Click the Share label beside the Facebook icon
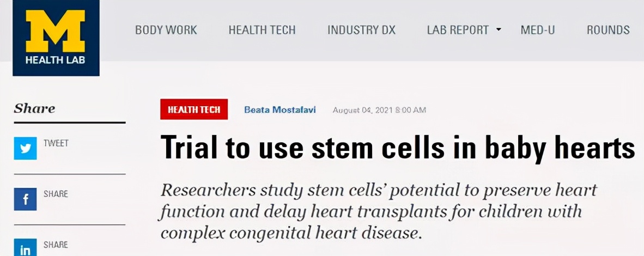Image resolution: width=644 pixels, height=256 pixels. pos(56,194)
